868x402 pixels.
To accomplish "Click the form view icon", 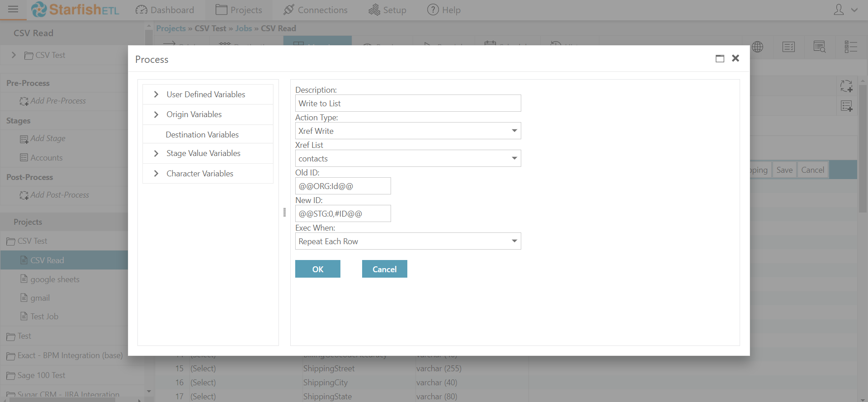I will click(788, 47).
